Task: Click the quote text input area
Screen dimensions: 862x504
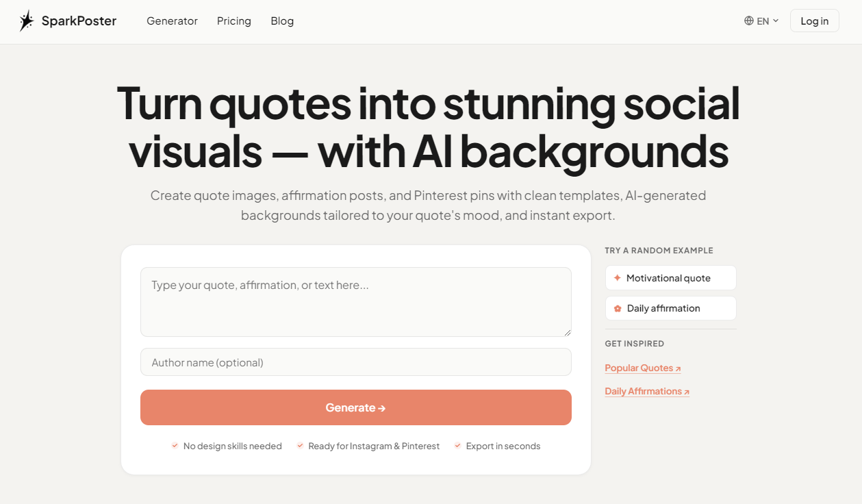Action: (355, 301)
